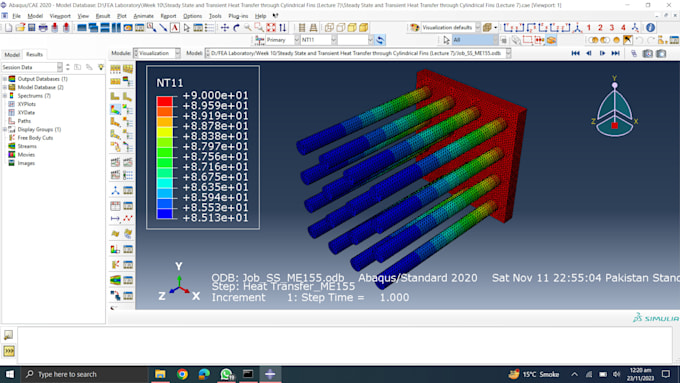Click the Auto-Fit View icon
Screen dimensions: 680x383
click(x=271, y=27)
